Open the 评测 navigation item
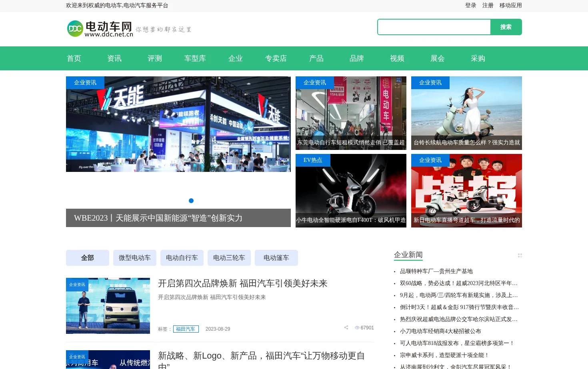Screen dimensions: 588x369 (155, 58)
